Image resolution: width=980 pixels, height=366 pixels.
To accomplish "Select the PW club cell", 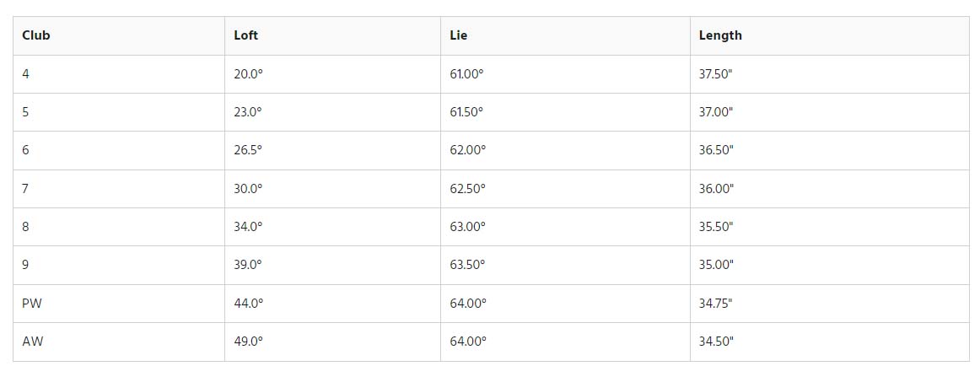I will point(119,304).
